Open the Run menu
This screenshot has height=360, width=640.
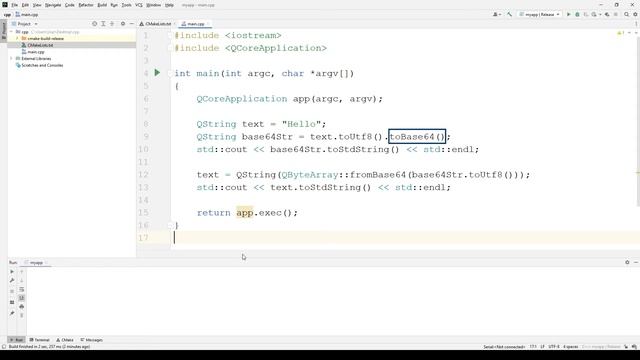pyautogui.click(x=114, y=5)
